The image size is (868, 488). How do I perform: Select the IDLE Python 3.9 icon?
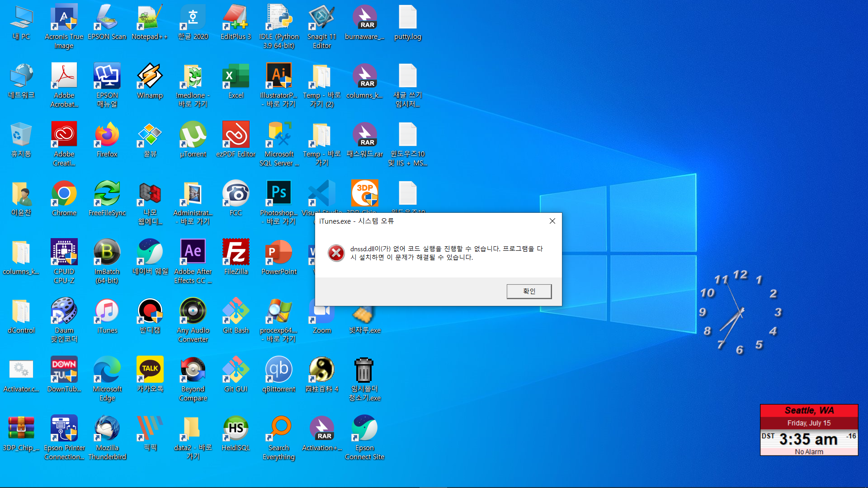point(279,27)
